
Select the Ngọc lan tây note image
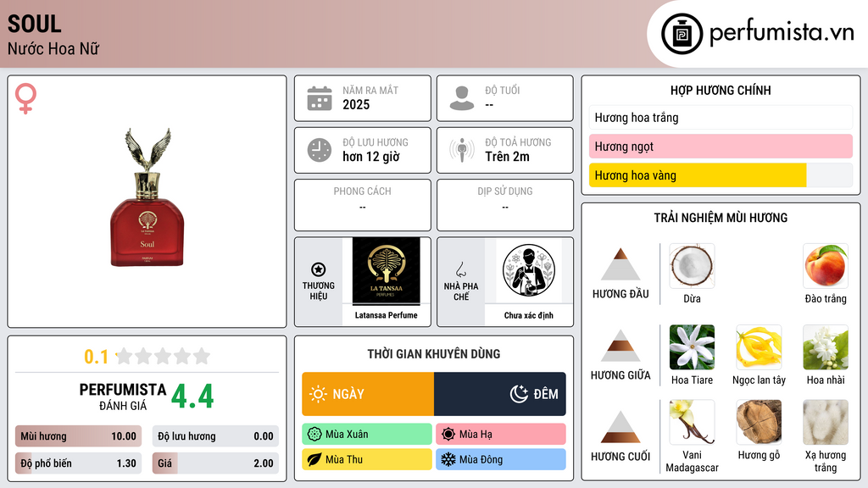coord(759,347)
